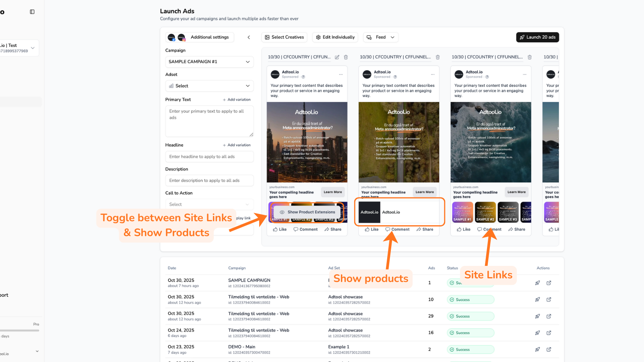Delete the city skyline ad with its trash icon
This screenshot has width=644, height=362.
346,57
